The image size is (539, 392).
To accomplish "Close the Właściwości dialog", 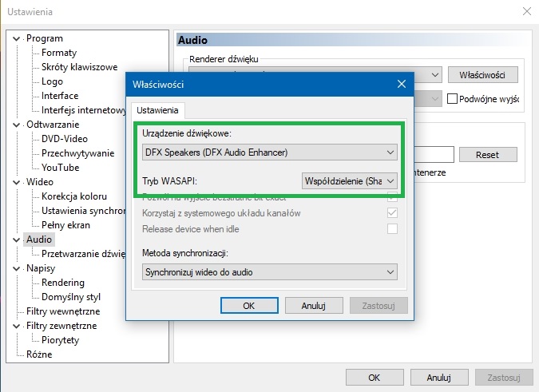I will [x=401, y=84].
